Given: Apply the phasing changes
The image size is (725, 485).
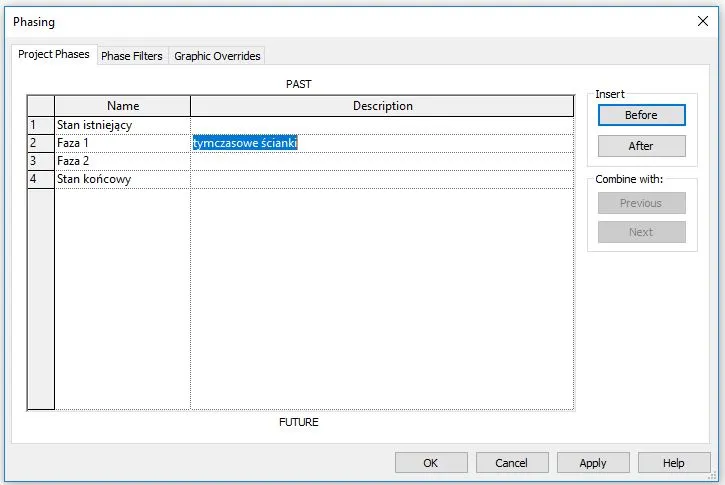Looking at the screenshot, I should 593,463.
